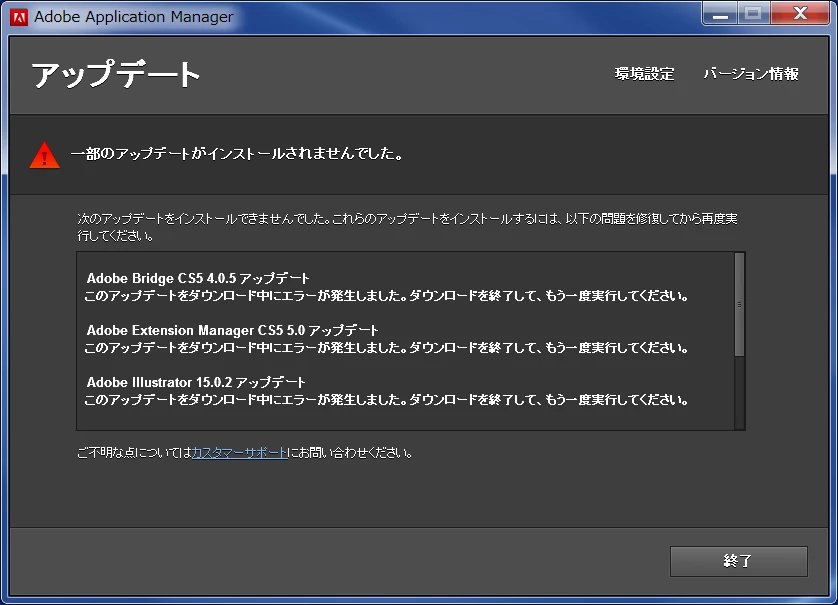
Task: Click the disabled maximize window button
Action: (x=754, y=13)
